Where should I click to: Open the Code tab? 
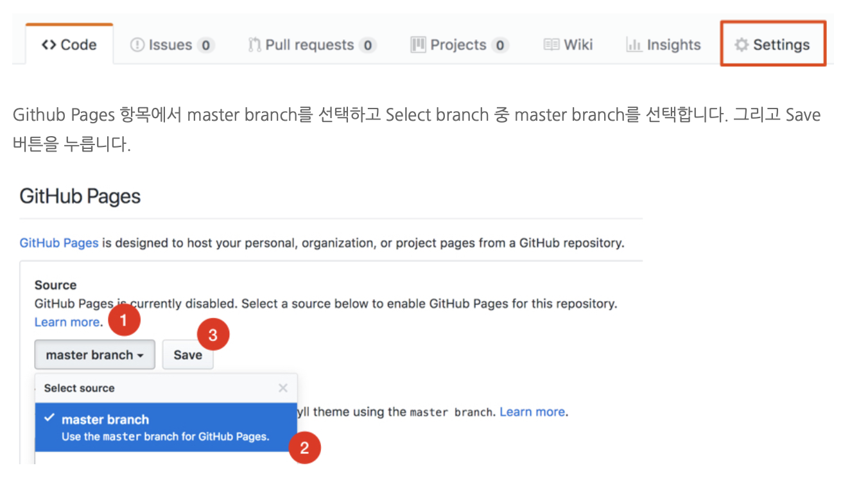[x=69, y=45]
